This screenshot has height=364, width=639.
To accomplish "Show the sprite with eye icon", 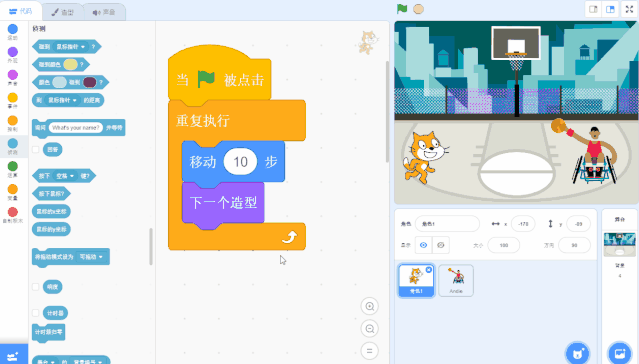I will (x=424, y=245).
